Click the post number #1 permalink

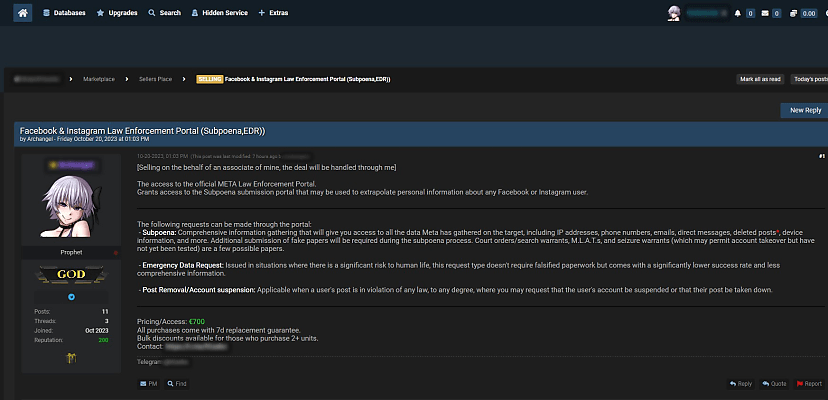(x=822, y=156)
